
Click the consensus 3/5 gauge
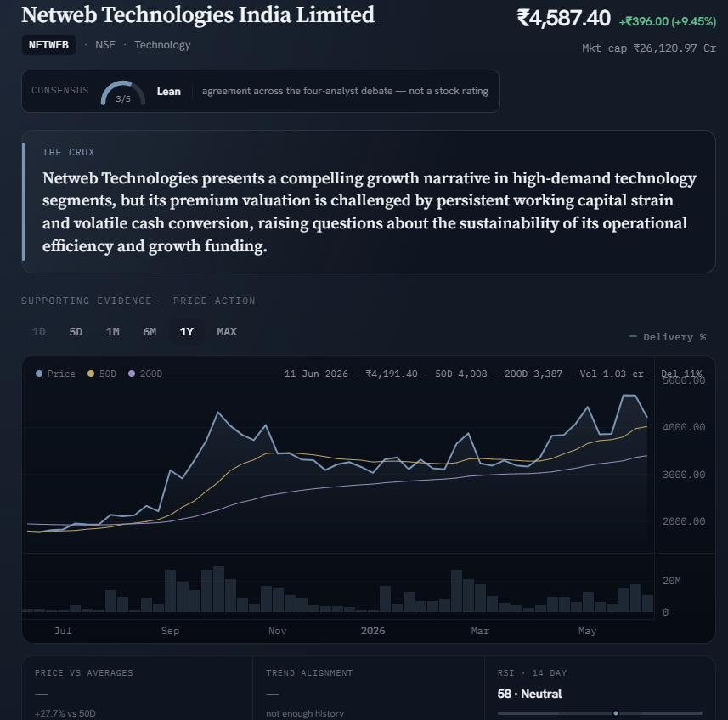point(123,93)
